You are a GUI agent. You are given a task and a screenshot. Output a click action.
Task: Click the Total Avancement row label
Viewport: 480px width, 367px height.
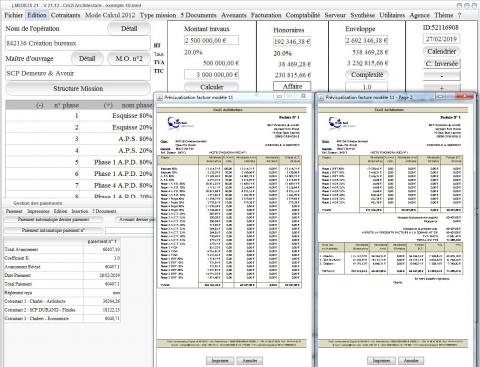21,250
